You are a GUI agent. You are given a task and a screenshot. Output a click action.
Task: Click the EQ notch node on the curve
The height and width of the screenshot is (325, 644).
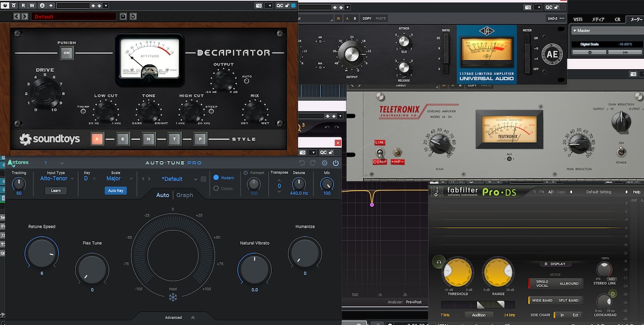372,204
